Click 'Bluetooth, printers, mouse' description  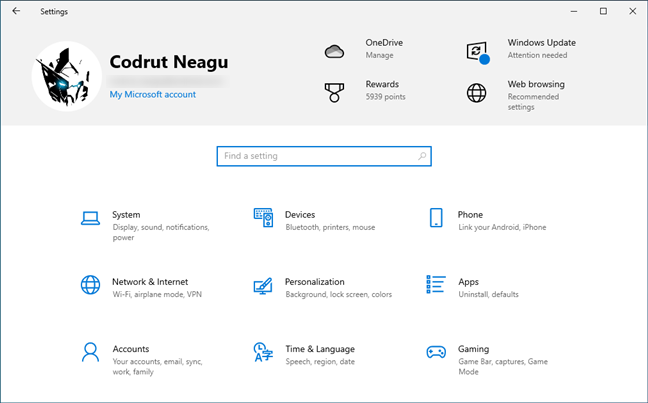pyautogui.click(x=330, y=227)
